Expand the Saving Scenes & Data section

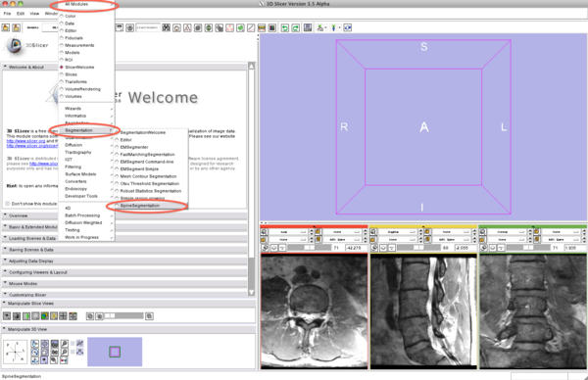click(x=124, y=250)
